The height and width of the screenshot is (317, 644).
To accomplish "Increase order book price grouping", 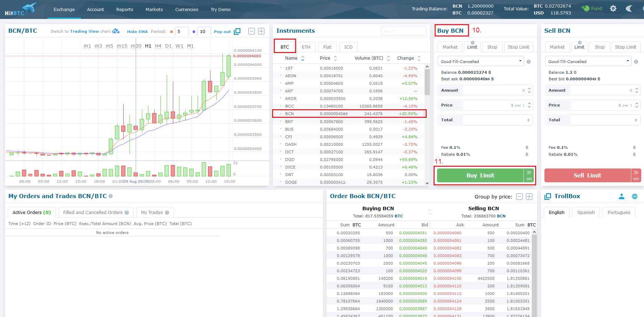I will tap(529, 196).
